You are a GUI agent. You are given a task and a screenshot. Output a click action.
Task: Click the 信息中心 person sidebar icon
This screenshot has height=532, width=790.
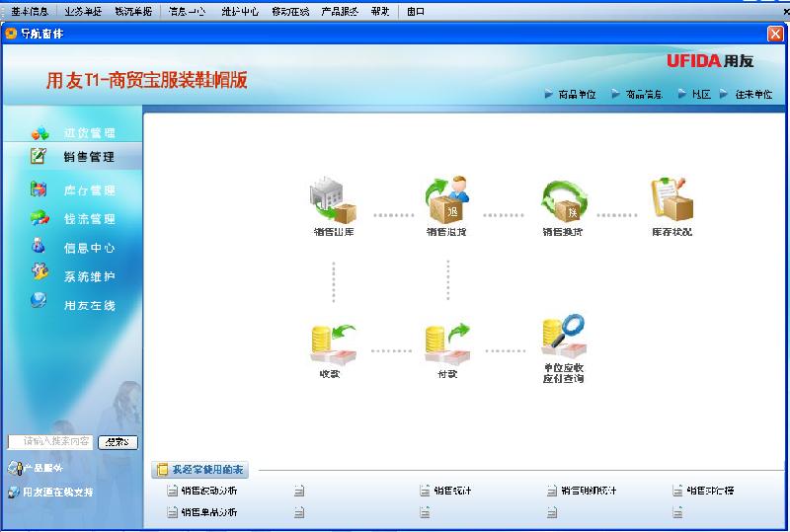coord(39,246)
